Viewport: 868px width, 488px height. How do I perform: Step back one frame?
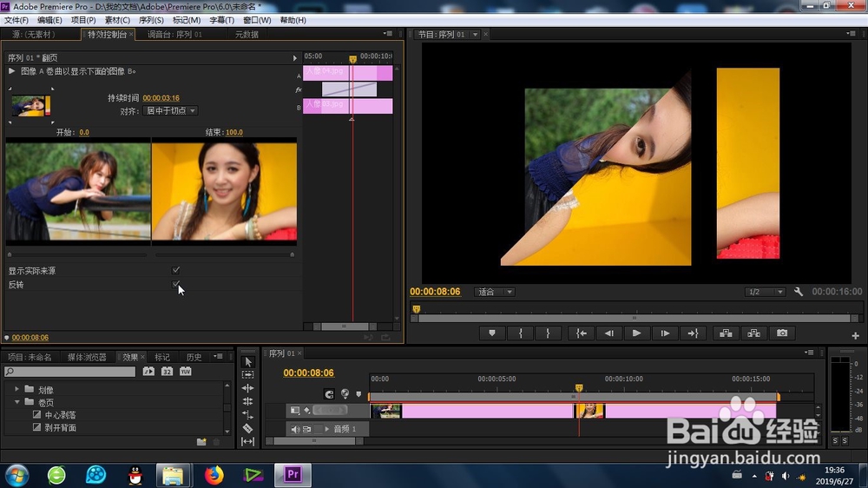[x=609, y=333]
